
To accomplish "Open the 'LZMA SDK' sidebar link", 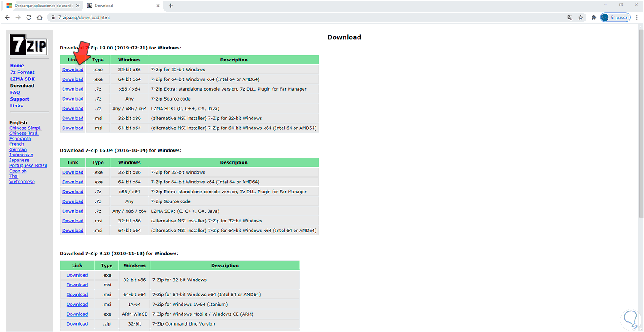I will pos(22,79).
